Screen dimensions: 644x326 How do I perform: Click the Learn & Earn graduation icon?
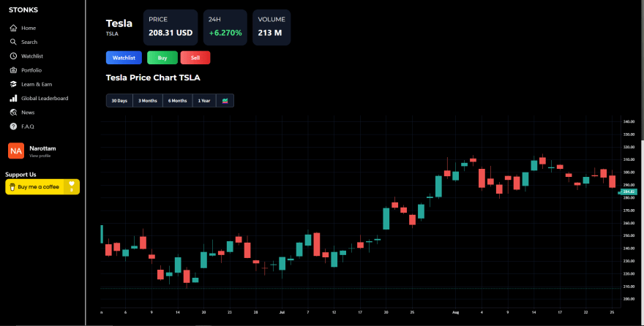coord(13,84)
